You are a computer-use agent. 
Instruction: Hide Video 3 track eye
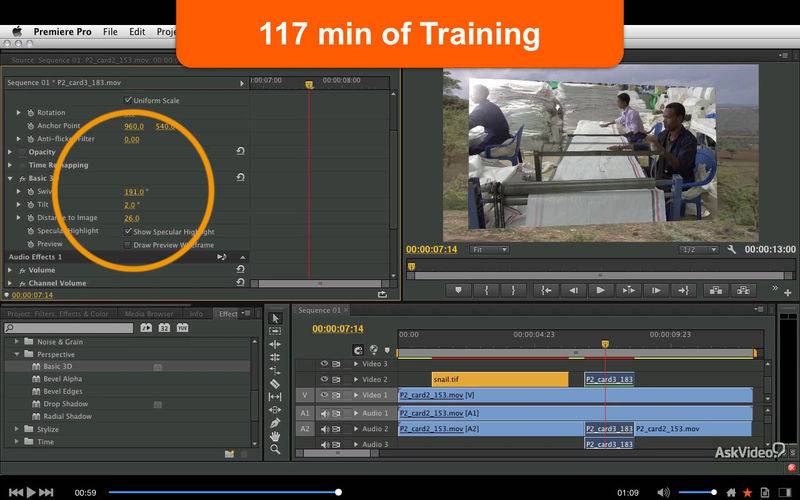[x=324, y=364]
